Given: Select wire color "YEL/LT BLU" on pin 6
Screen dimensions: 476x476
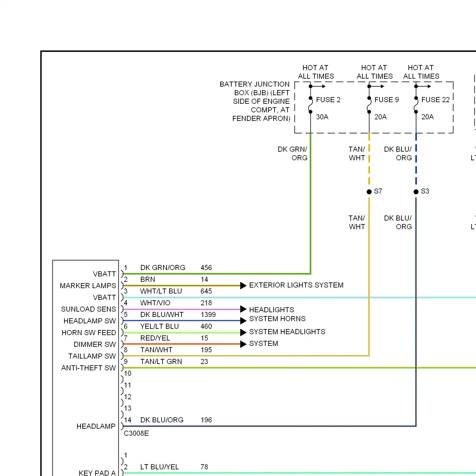Looking at the screenshot, I should [160, 326].
